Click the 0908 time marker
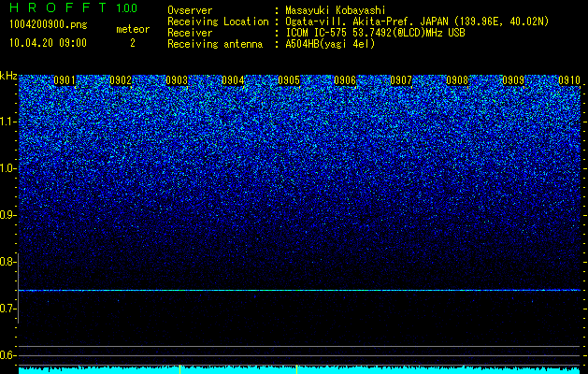 tap(457, 80)
